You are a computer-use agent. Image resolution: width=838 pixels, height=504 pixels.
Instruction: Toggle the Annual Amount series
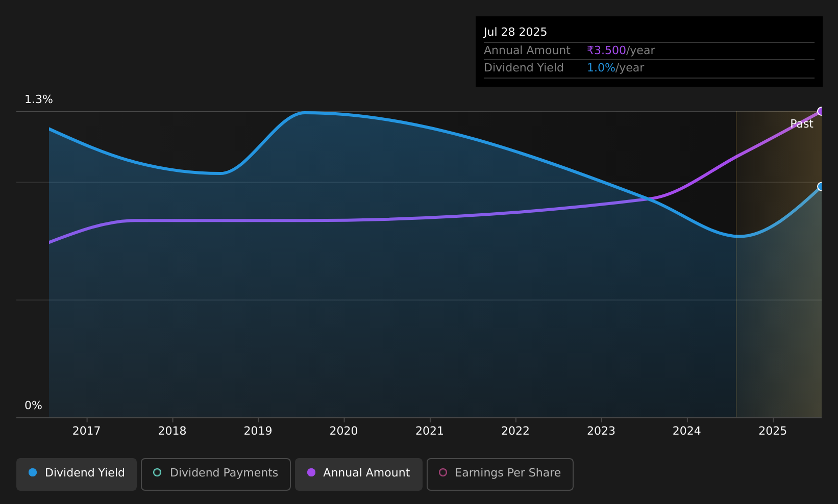(x=359, y=474)
